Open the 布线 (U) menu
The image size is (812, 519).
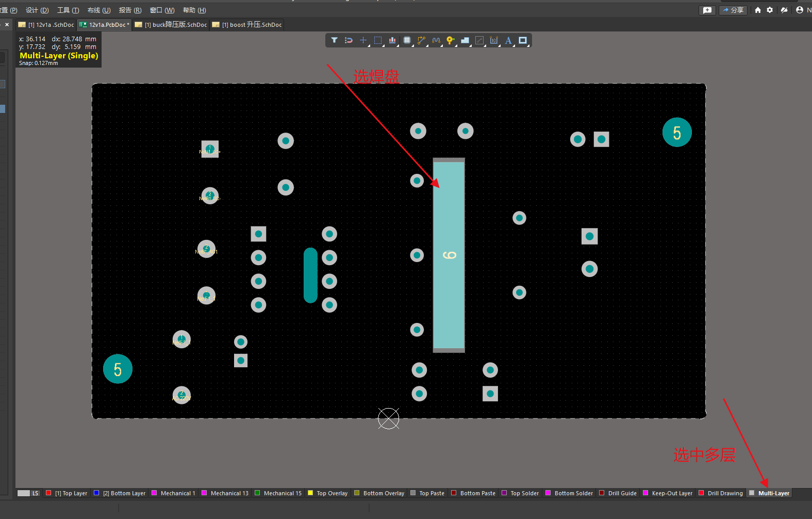[99, 10]
